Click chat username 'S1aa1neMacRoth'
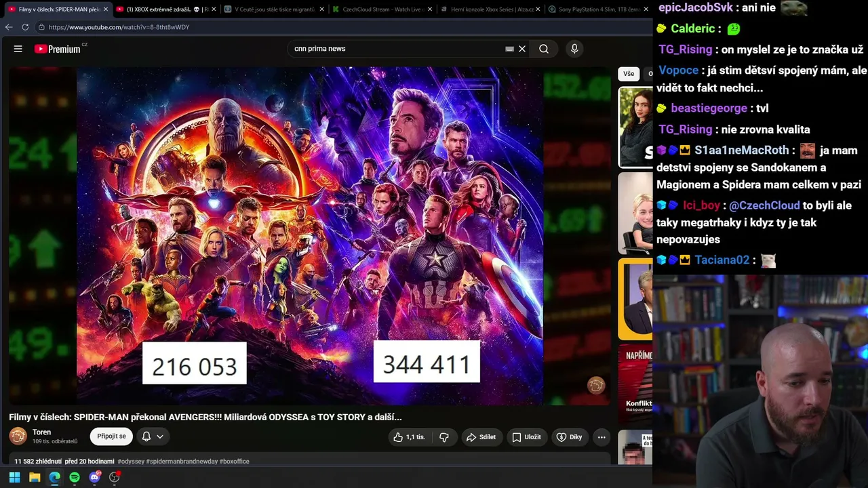Viewport: 868px width, 488px height. click(742, 150)
